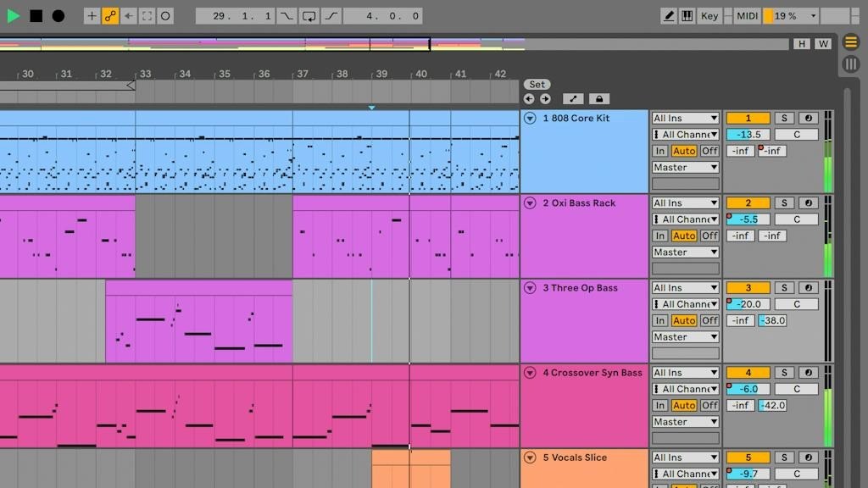Viewport: 868px width, 488px height.
Task: Click the padlock icon beside the Set button
Action: click(x=599, y=99)
